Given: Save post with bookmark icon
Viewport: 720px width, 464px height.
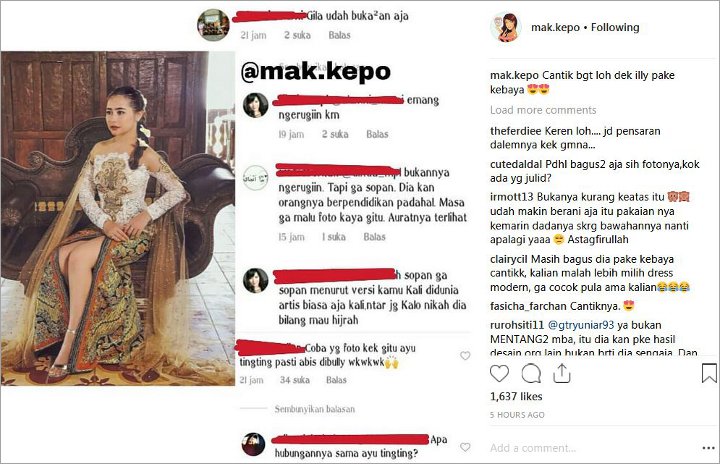Looking at the screenshot, I should pyautogui.click(x=709, y=373).
